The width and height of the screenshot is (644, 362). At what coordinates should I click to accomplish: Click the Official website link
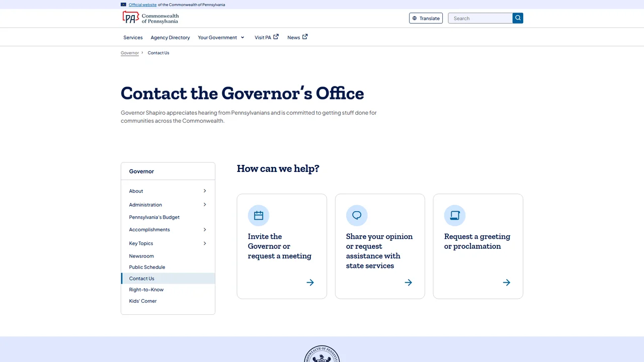click(x=142, y=5)
